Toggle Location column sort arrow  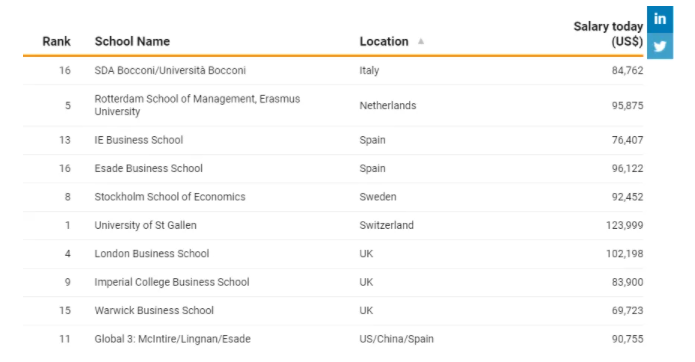tap(421, 41)
